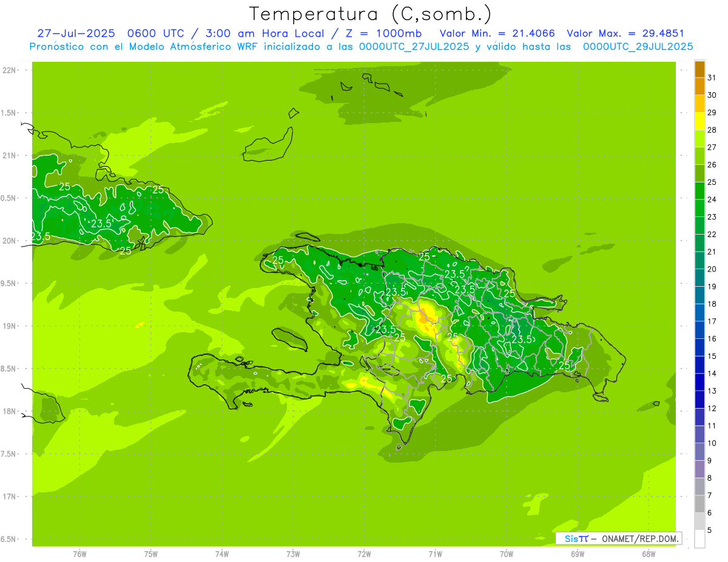Viewport: 728px width, 562px height.
Task: Pick the purple legend swatch between 8 and 9
Action: tap(700, 469)
